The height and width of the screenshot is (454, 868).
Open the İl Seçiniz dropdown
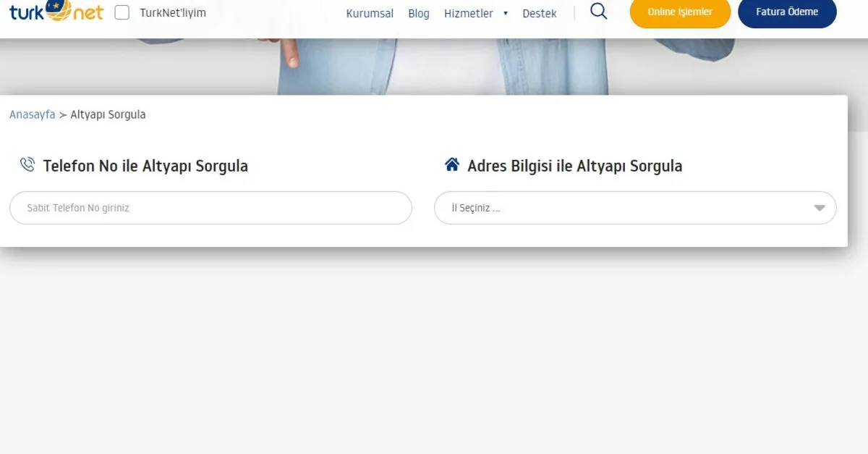coord(622,208)
